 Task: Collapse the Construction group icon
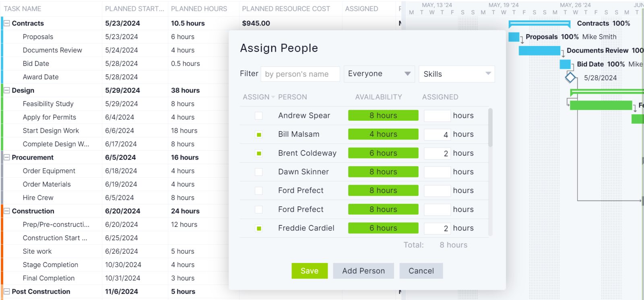[7, 211]
